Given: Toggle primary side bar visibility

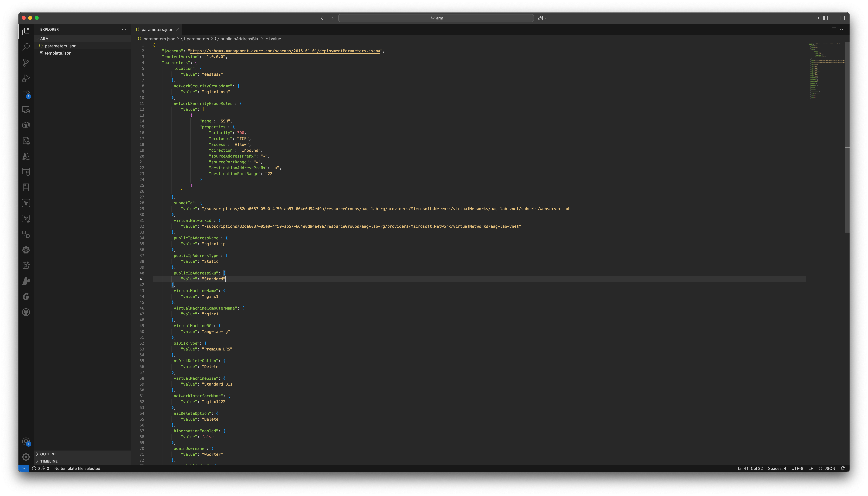Looking at the screenshot, I should coord(825,18).
